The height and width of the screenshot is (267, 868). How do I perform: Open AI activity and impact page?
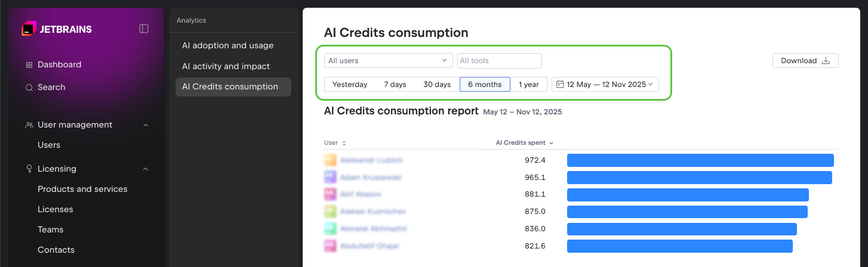(x=226, y=66)
